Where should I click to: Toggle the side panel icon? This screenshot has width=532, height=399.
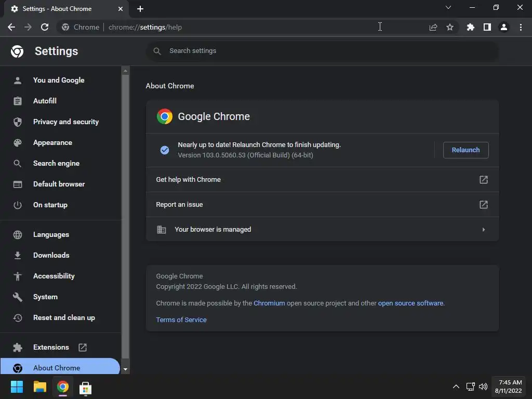click(487, 27)
